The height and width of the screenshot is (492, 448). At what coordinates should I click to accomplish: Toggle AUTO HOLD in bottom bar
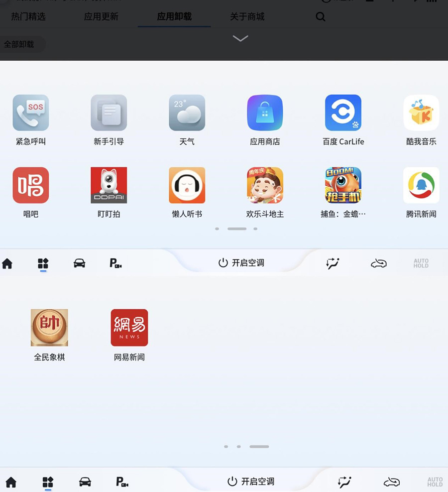[x=435, y=482]
